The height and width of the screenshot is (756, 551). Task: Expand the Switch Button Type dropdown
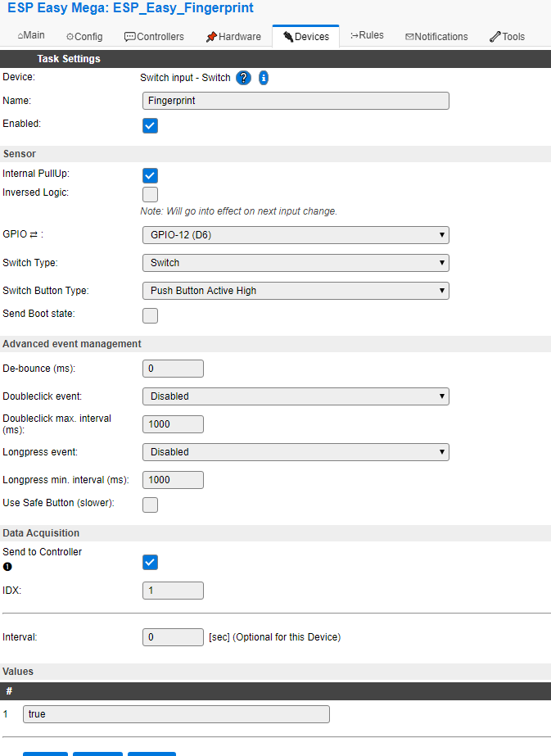tap(296, 291)
